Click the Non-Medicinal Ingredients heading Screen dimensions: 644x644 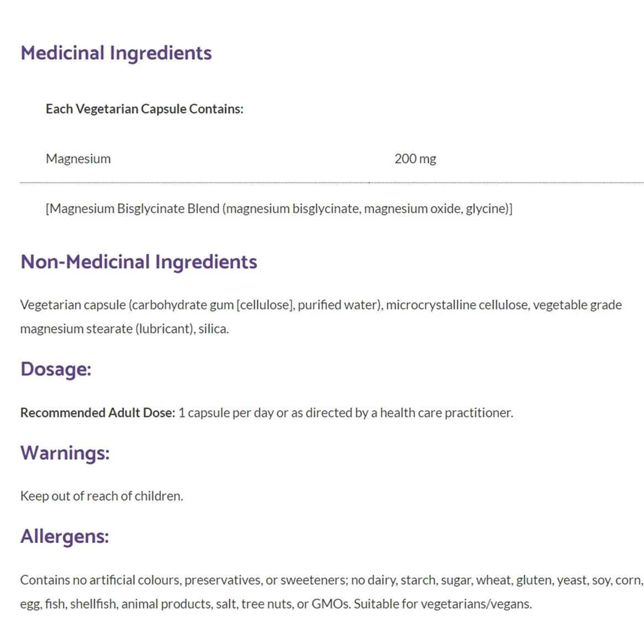pos(139,262)
